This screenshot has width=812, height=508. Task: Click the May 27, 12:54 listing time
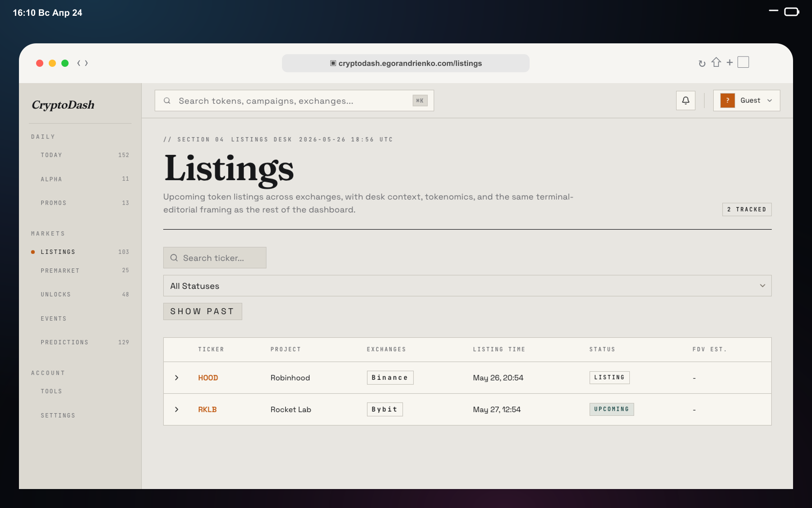click(x=497, y=409)
